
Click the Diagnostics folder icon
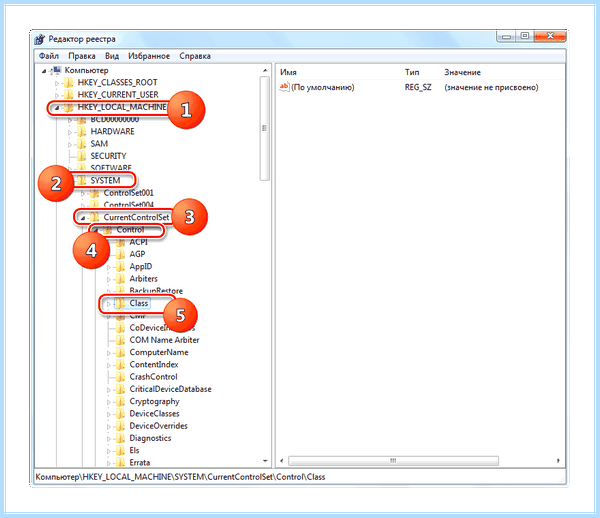pos(121,438)
